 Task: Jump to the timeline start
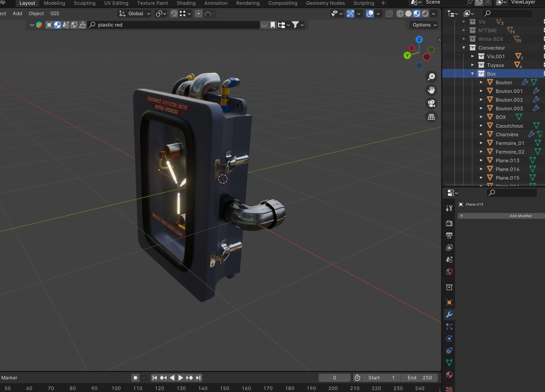[154, 378]
